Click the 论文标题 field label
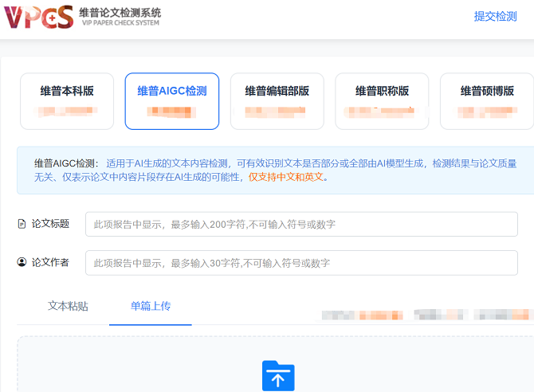The image size is (534, 392). (x=50, y=224)
